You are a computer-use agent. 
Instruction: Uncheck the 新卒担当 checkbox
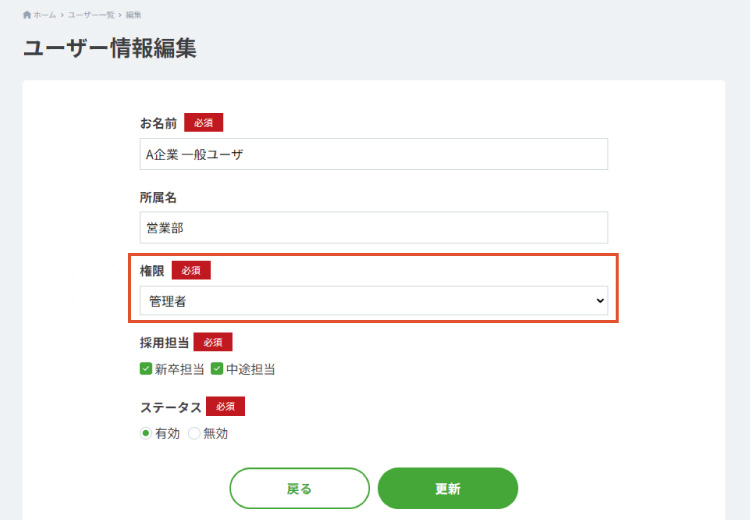pyautogui.click(x=146, y=369)
